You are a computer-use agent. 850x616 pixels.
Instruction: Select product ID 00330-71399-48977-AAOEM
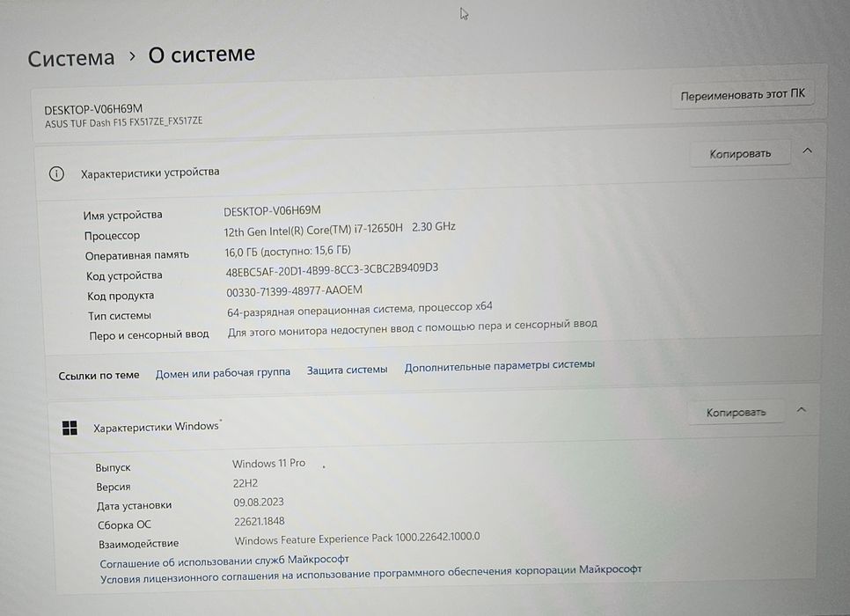pyautogui.click(x=295, y=291)
